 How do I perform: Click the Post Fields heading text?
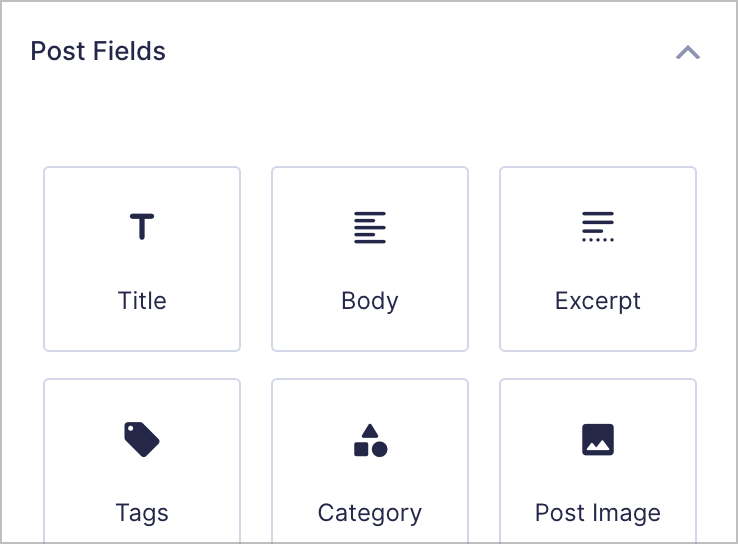(98, 51)
